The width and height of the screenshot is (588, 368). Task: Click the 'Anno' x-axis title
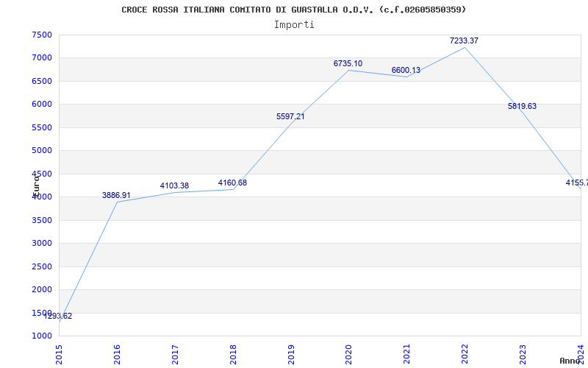pos(570,361)
